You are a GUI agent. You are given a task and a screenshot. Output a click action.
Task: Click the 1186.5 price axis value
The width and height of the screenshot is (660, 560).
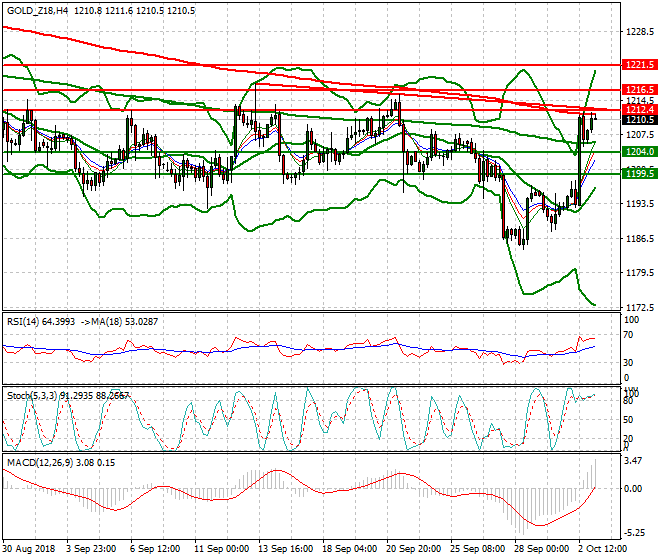pyautogui.click(x=640, y=238)
